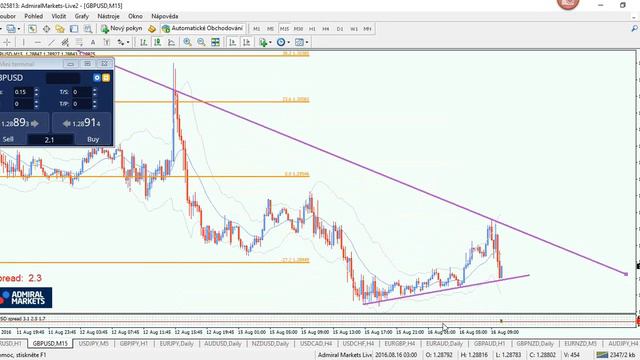Click the Sell button at 1.2889
Screen dimensions: 640x360
24,123
